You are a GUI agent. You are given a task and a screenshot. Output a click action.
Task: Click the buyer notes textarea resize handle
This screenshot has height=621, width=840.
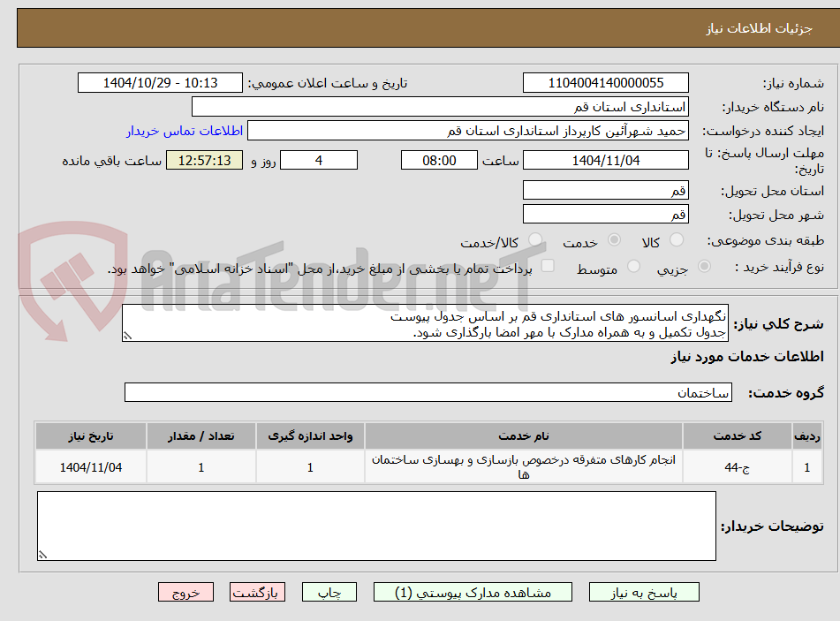43,555
